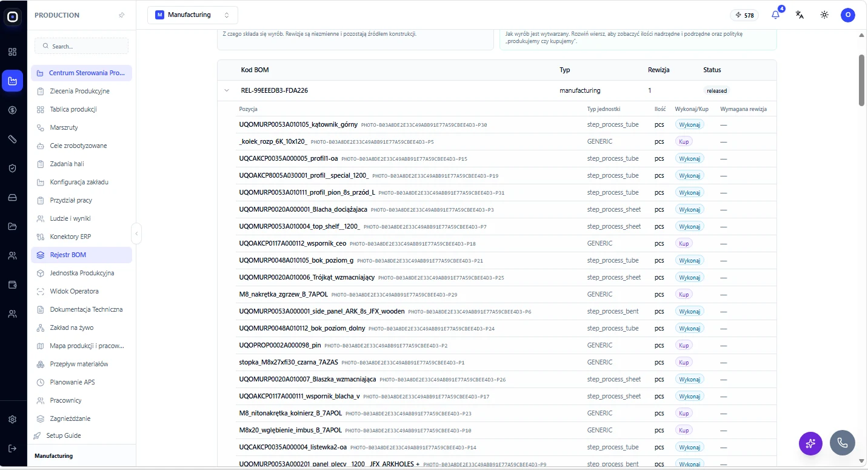
Task: Open Widok Operatora sidebar item
Action: (81, 292)
